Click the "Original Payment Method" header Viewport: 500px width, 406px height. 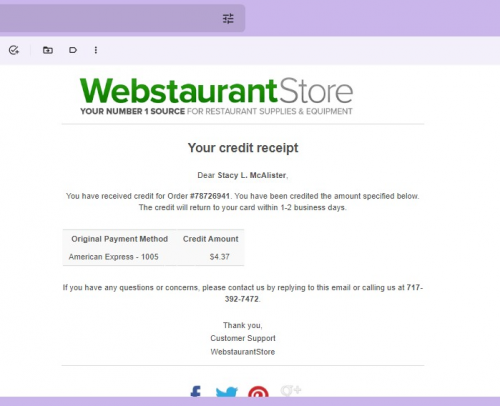click(x=120, y=239)
